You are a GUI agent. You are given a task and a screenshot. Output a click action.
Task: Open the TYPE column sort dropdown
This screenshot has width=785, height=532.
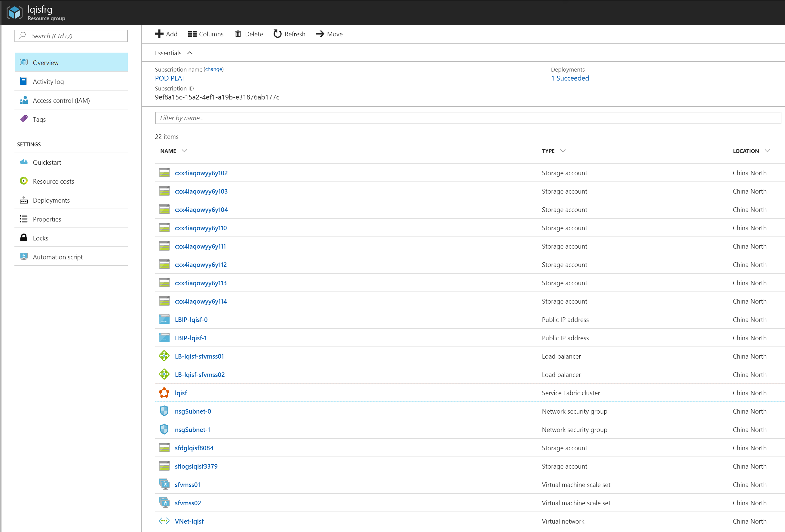tap(563, 151)
